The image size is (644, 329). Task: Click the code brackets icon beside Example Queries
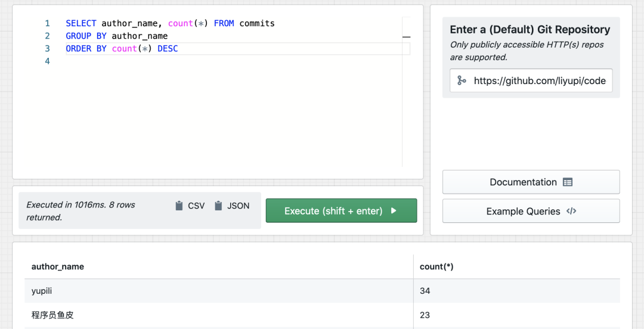[571, 211]
